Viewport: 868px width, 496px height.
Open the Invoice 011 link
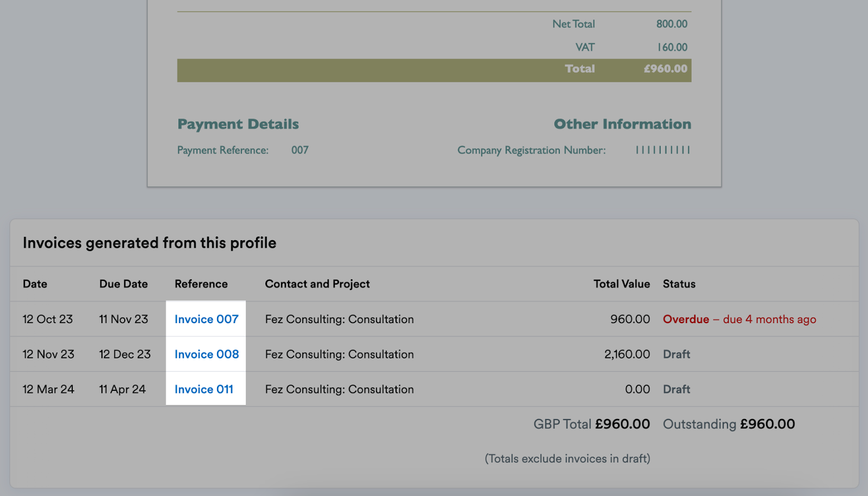click(x=203, y=389)
